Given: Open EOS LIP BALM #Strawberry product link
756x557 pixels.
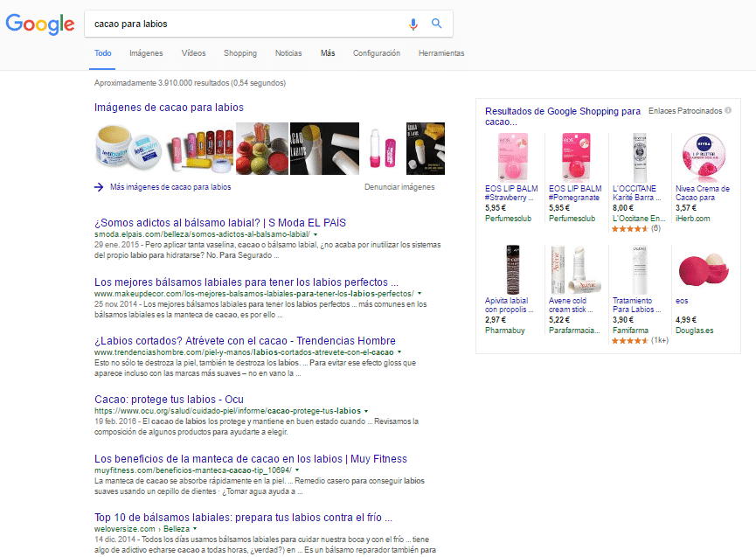Looking at the screenshot, I should click(511, 193).
